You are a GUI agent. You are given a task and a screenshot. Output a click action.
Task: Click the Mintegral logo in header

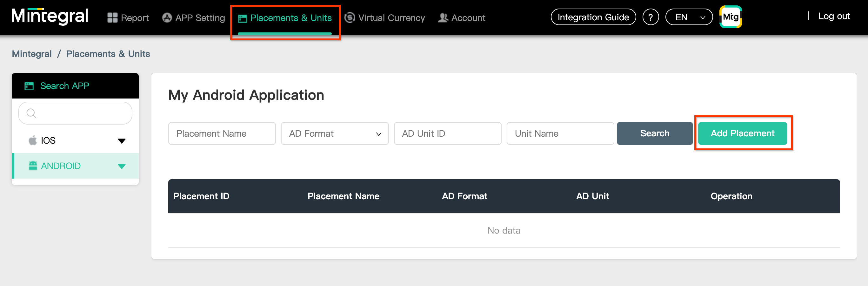50,17
